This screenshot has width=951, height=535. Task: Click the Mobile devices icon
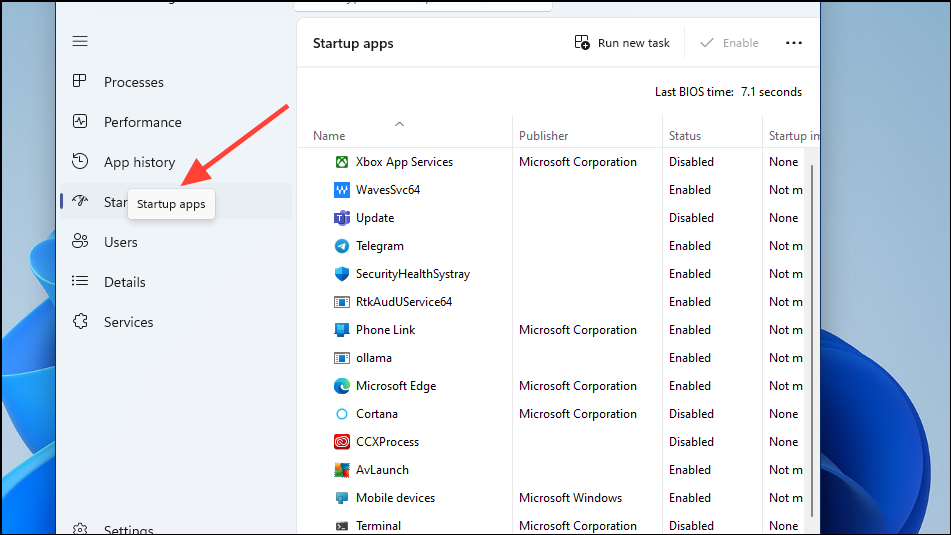point(342,498)
